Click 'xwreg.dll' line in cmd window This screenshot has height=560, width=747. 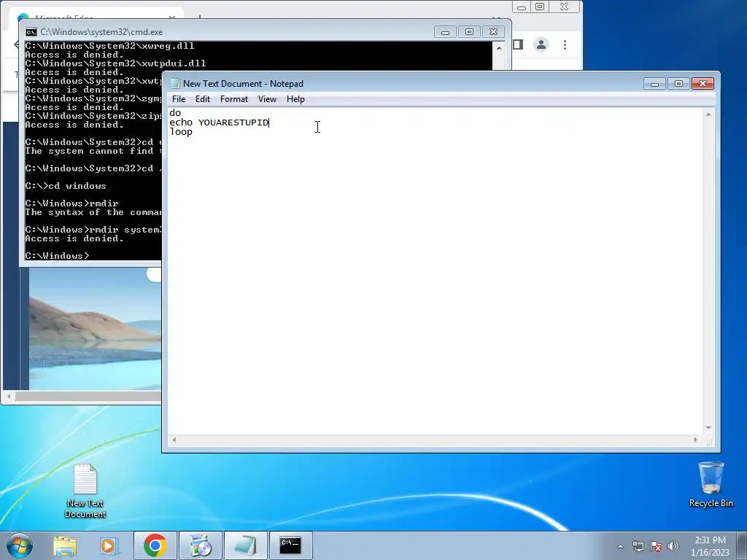pos(109,46)
